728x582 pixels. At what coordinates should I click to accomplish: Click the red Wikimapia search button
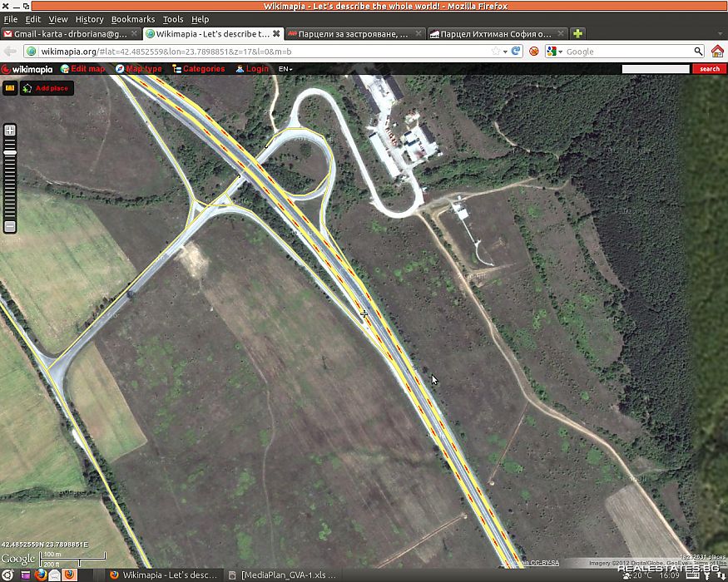[709, 69]
